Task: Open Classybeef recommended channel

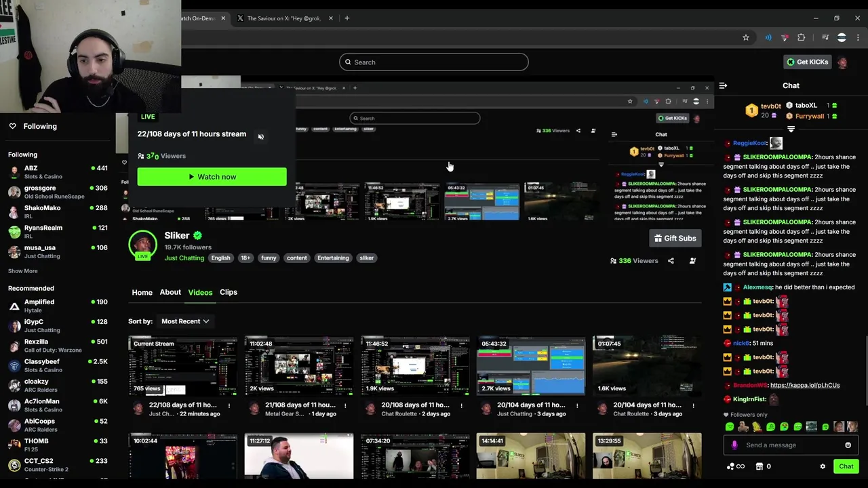Action: pos(58,365)
